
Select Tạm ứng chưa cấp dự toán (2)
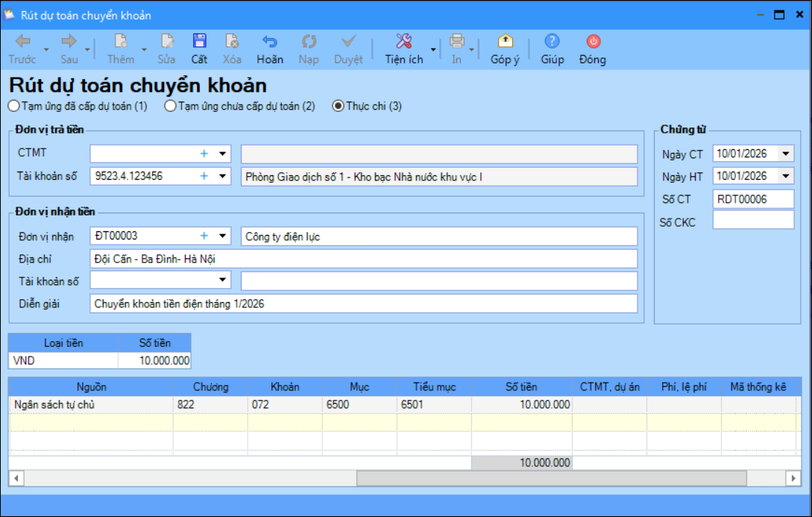pyautogui.click(x=171, y=106)
